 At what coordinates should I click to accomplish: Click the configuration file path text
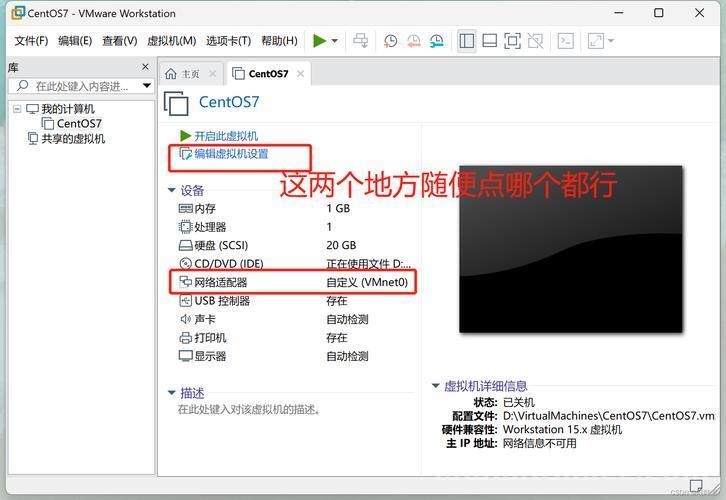[x=608, y=416]
